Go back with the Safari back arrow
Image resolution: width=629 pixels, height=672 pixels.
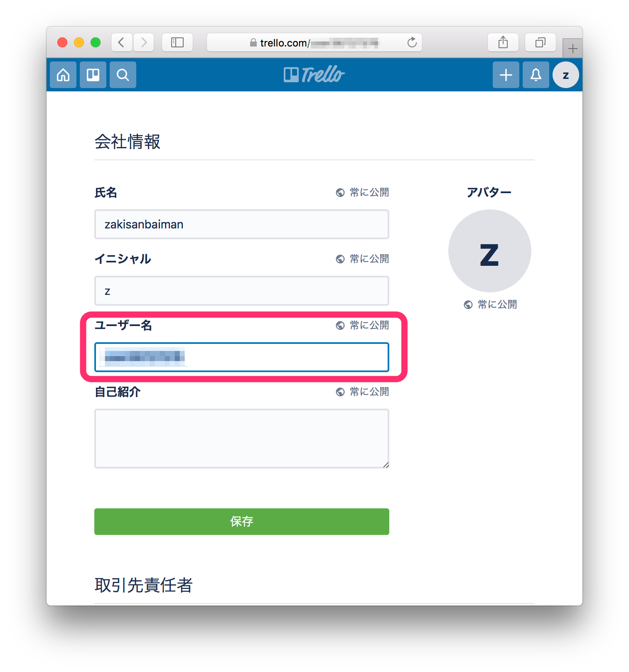(122, 42)
